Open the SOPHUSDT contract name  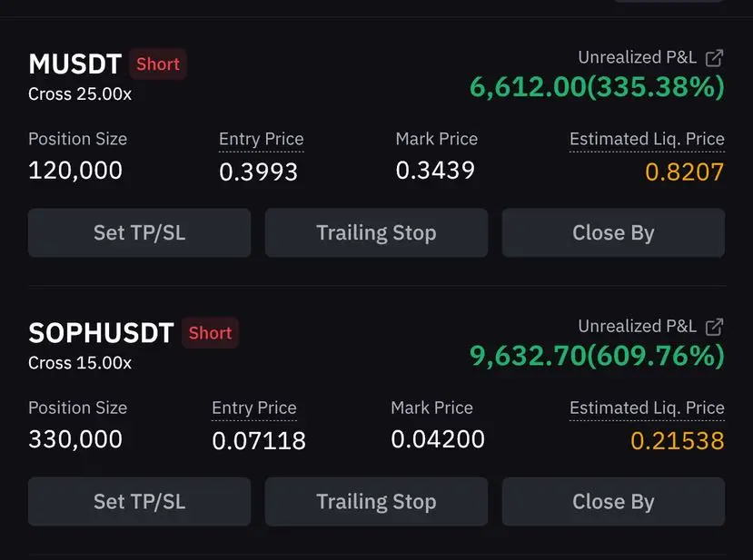[x=101, y=332]
